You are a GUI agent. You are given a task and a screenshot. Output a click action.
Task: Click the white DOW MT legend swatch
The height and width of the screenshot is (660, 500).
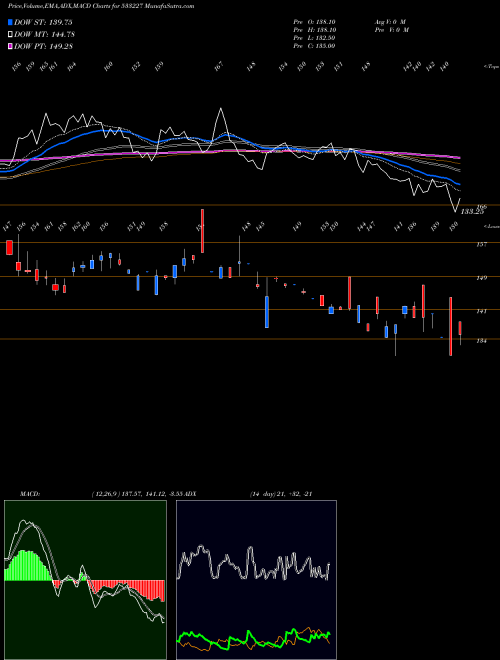pyautogui.click(x=10, y=34)
